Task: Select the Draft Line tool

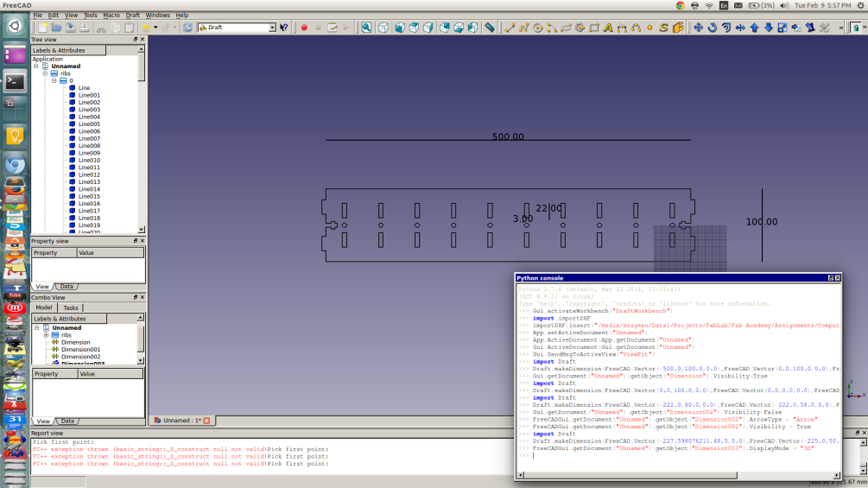Action: (x=510, y=28)
